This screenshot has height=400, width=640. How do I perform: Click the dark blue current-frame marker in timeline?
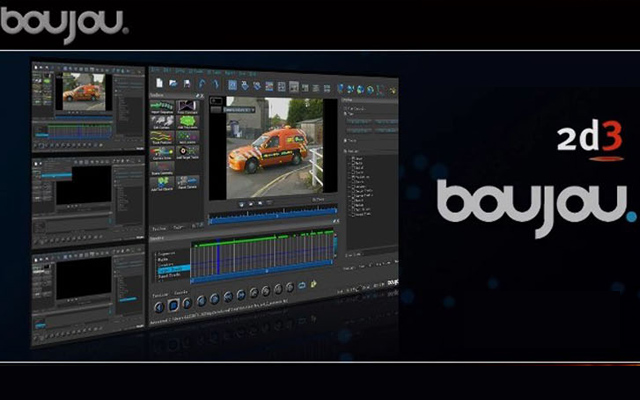click(x=218, y=256)
